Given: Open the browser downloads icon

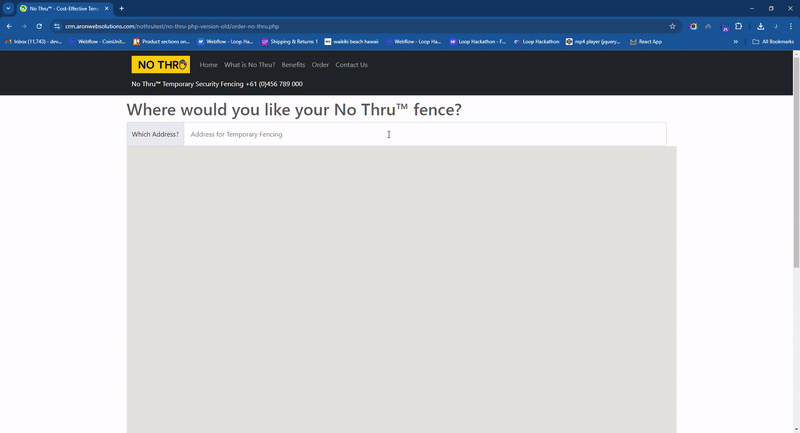Looking at the screenshot, I should pos(761,26).
